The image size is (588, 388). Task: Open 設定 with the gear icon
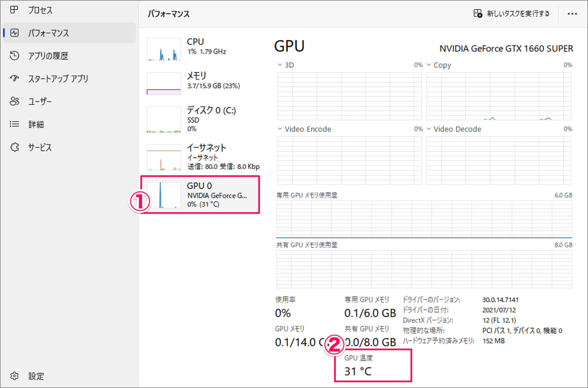[x=14, y=376]
